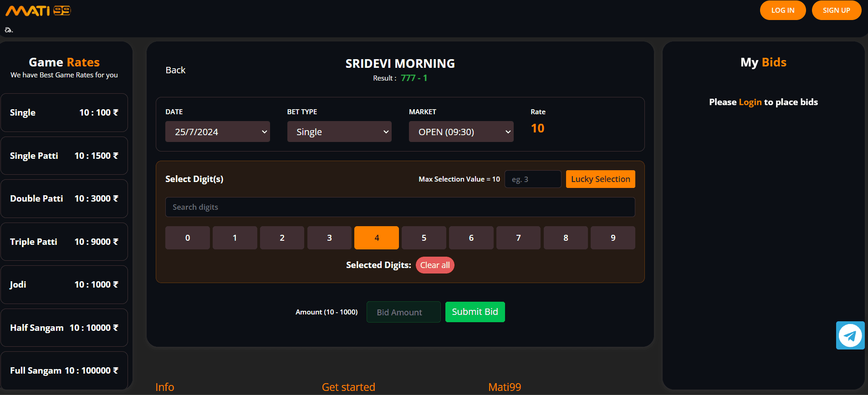Select digit 3
Image resolution: width=868 pixels, height=395 pixels.
point(329,238)
